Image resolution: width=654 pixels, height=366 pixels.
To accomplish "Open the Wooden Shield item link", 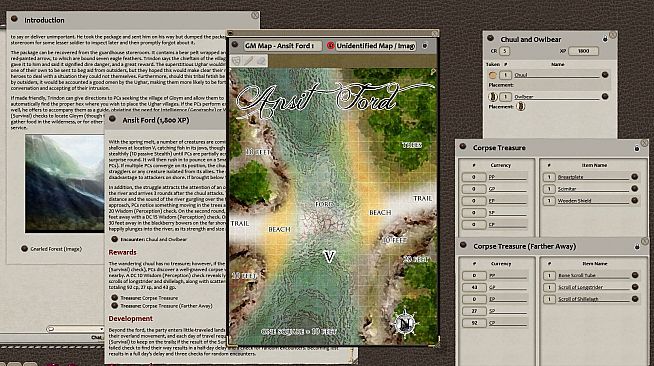I will tap(634, 201).
